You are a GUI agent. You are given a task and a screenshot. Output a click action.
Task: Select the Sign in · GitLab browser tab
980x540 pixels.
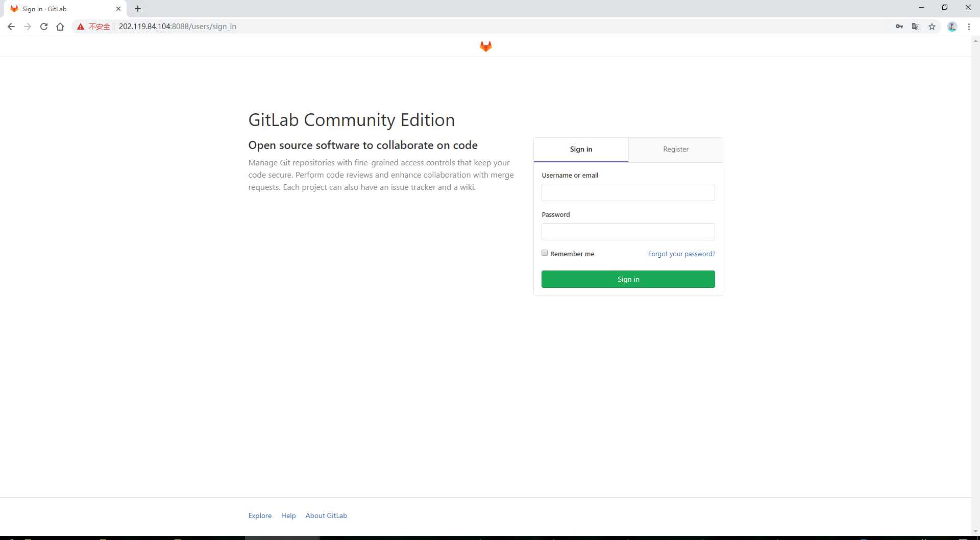pyautogui.click(x=65, y=9)
